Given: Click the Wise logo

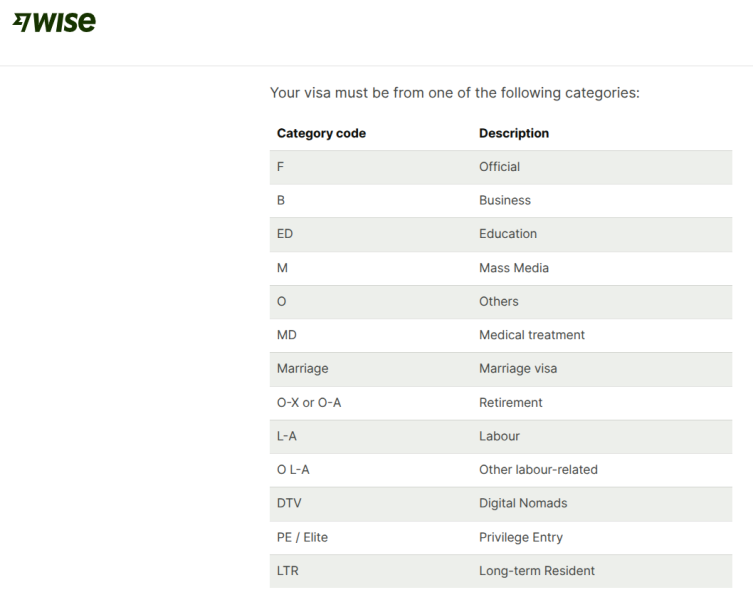Looking at the screenshot, I should [54, 22].
